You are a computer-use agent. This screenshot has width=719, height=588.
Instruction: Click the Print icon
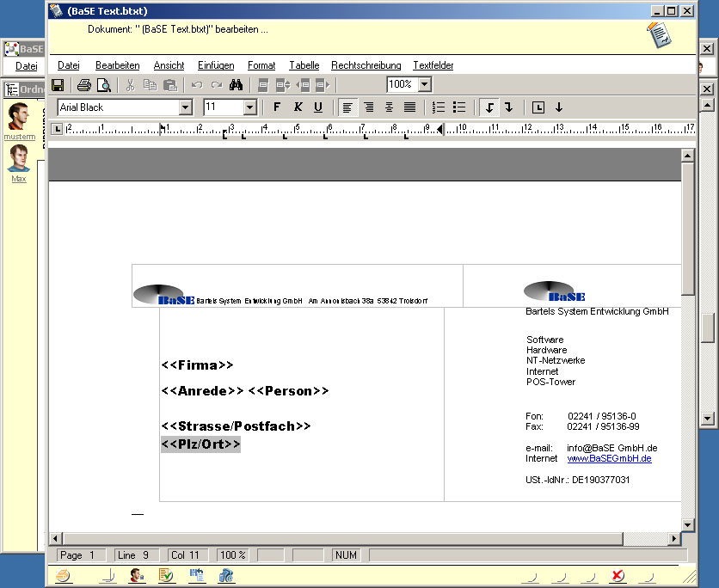[x=84, y=85]
